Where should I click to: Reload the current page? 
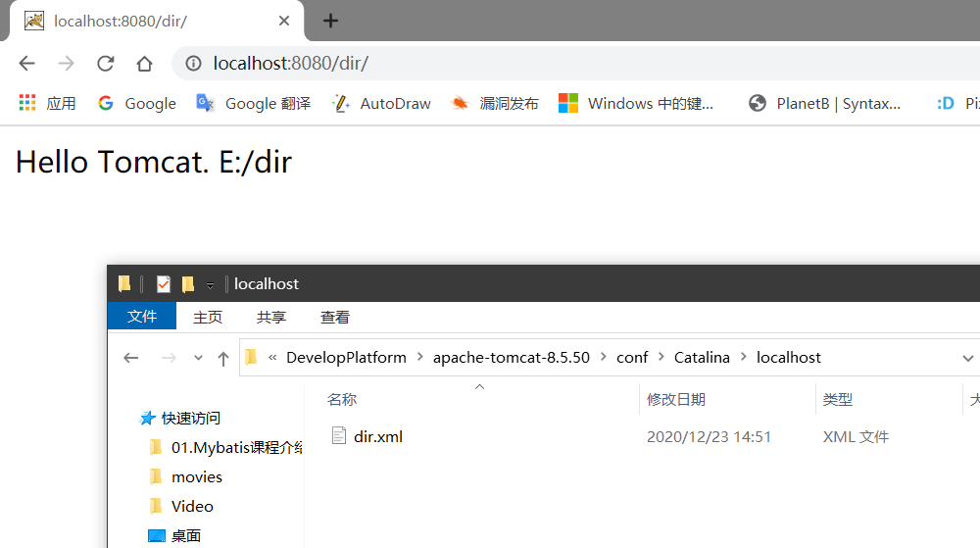coord(105,63)
